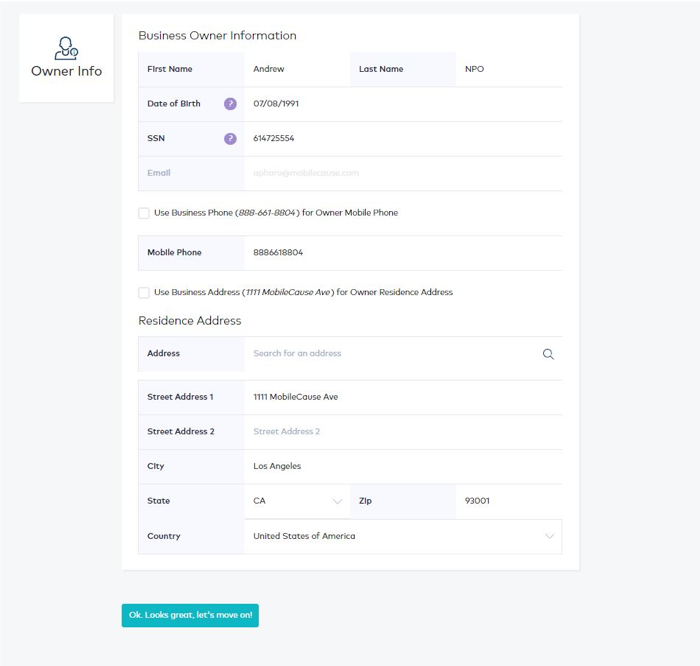700x666 pixels.
Task: Click Street Address 1 field
Action: point(403,397)
